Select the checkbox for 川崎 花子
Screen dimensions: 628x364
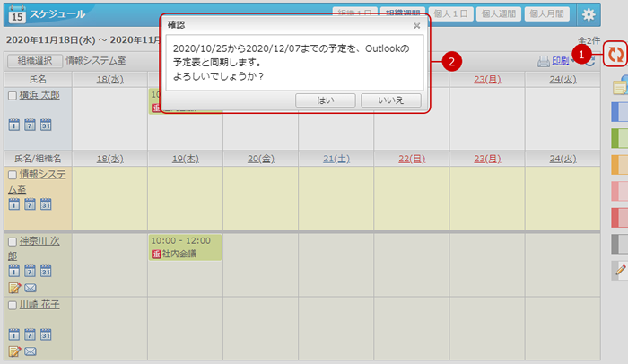click(12, 306)
